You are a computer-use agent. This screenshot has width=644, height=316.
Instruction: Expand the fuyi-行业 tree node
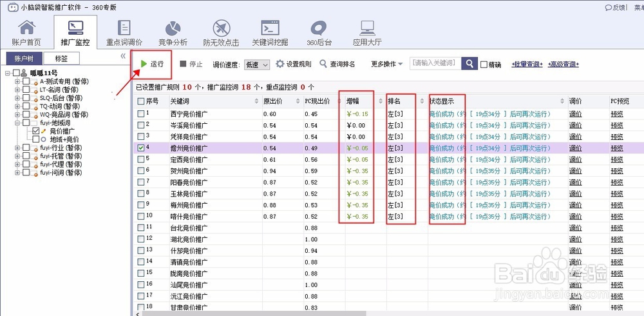coord(17,148)
